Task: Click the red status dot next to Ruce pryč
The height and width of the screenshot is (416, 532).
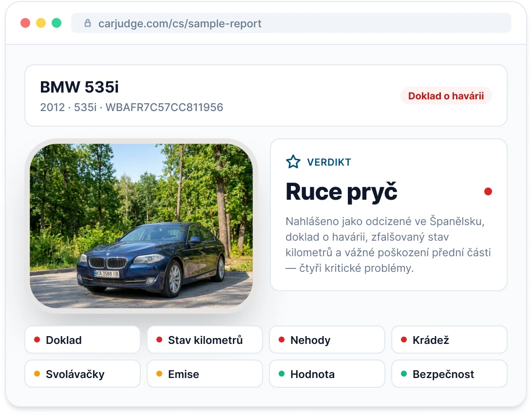Action: pos(488,192)
